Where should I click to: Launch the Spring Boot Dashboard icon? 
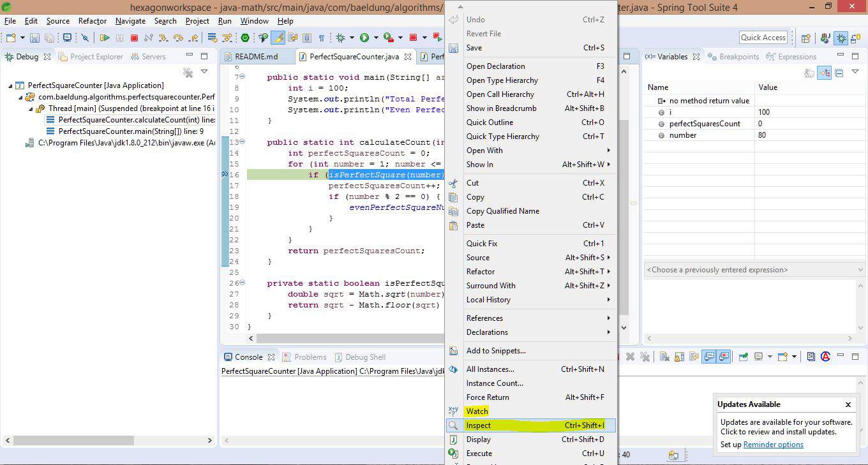[244, 38]
